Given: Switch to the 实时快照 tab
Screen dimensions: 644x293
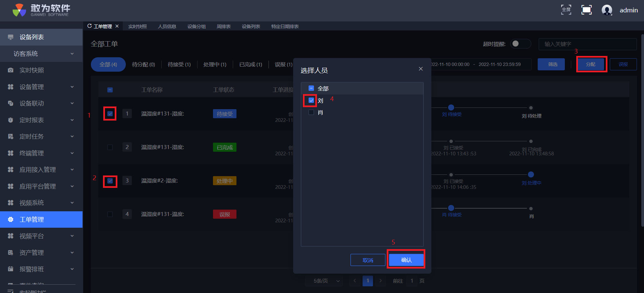Looking at the screenshot, I should 138,26.
